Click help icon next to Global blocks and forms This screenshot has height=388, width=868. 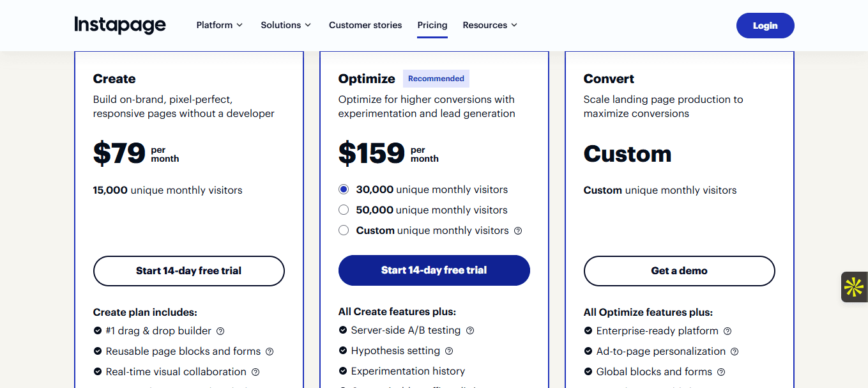point(721,372)
